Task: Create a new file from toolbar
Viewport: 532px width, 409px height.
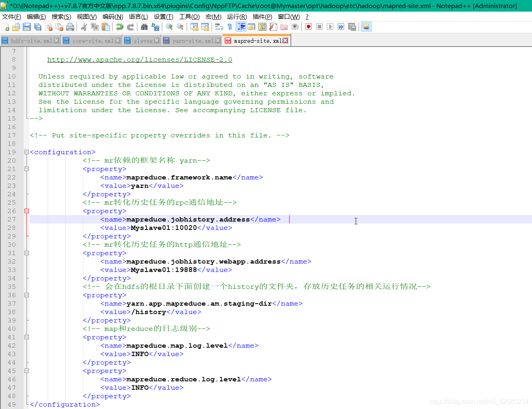Action: point(6,27)
